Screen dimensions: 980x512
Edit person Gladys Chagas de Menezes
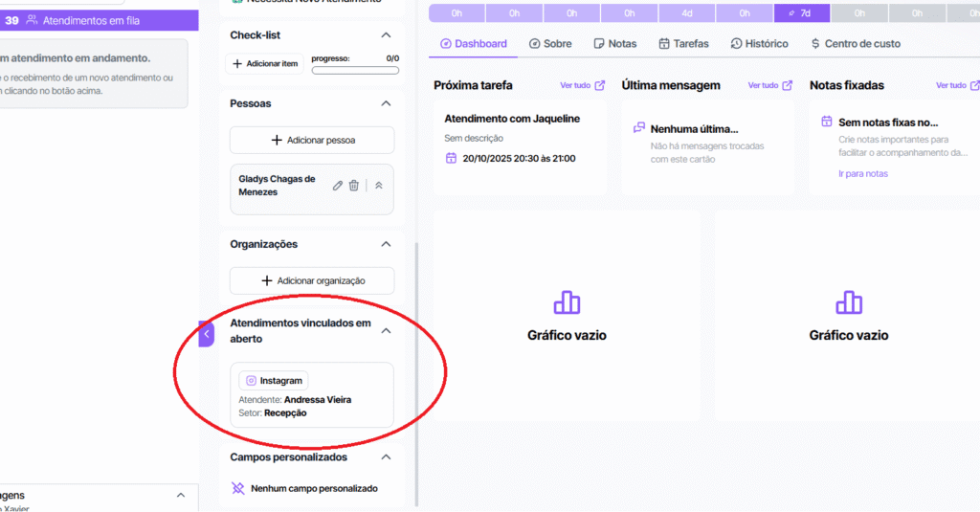click(338, 186)
